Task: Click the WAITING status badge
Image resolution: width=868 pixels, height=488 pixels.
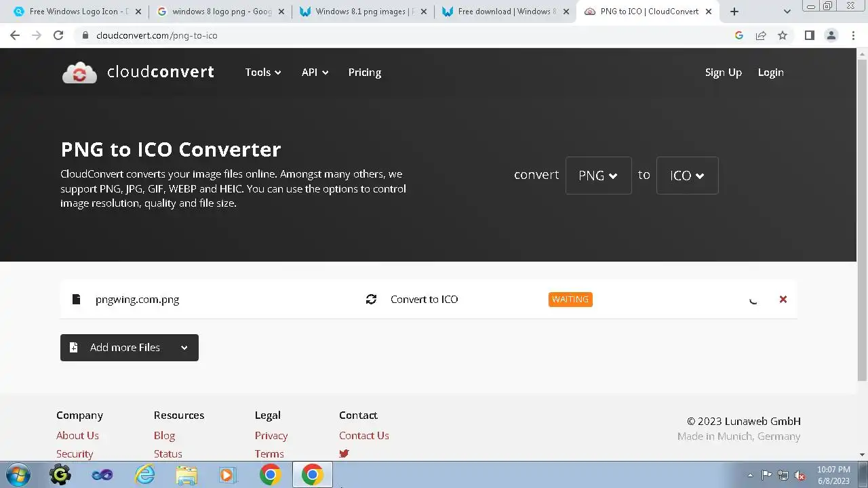Action: tap(570, 300)
